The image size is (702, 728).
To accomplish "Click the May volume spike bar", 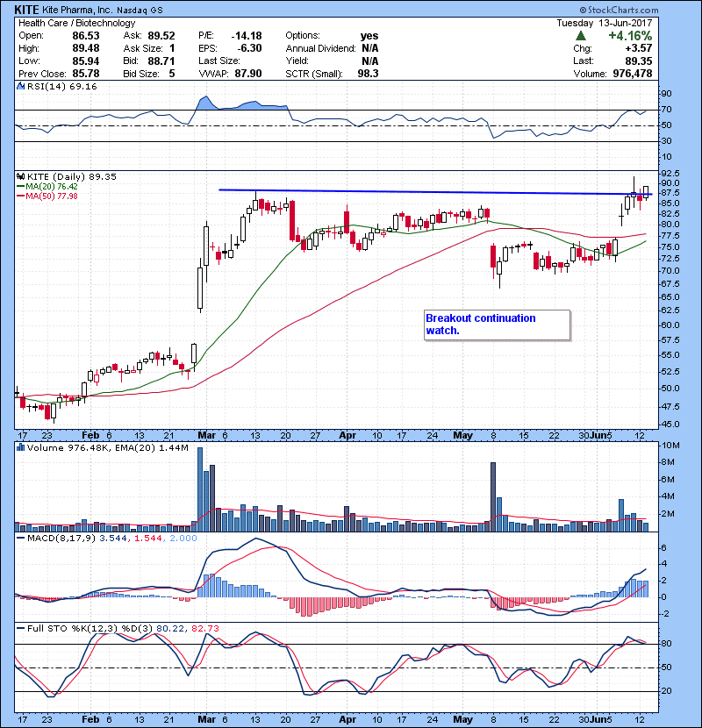I will pyautogui.click(x=493, y=496).
